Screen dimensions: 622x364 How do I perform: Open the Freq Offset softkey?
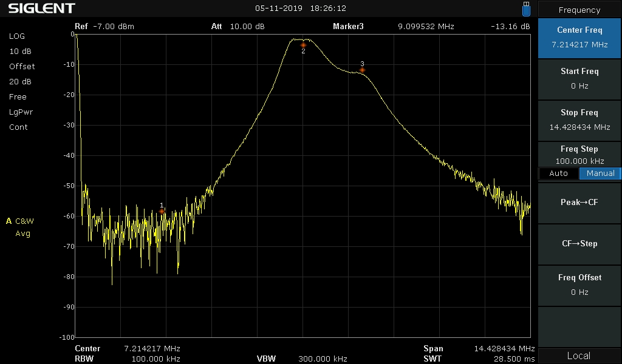tap(579, 285)
